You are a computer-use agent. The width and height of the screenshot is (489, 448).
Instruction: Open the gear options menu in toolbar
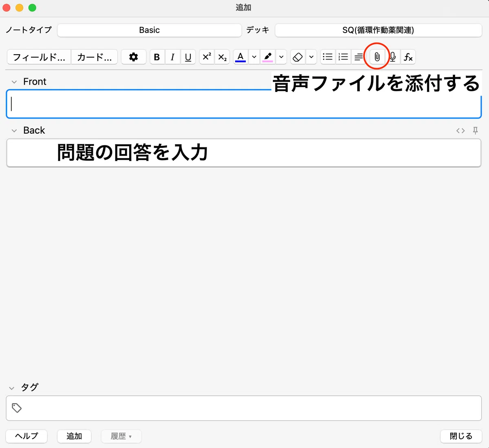tap(134, 57)
